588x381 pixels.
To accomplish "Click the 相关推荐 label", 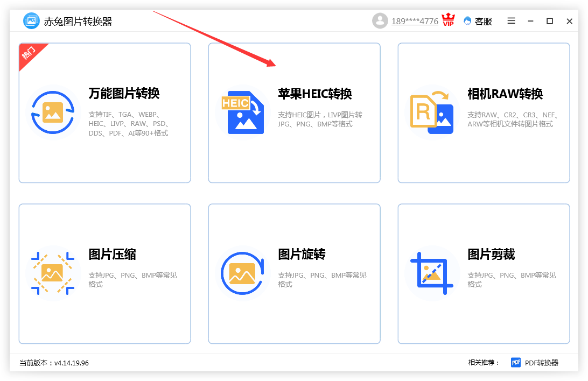I will click(x=484, y=363).
